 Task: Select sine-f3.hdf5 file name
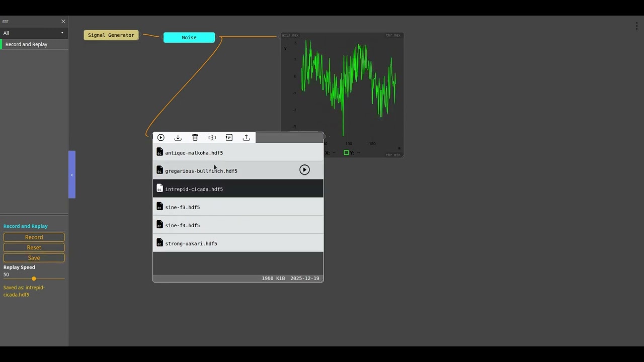[x=183, y=207]
